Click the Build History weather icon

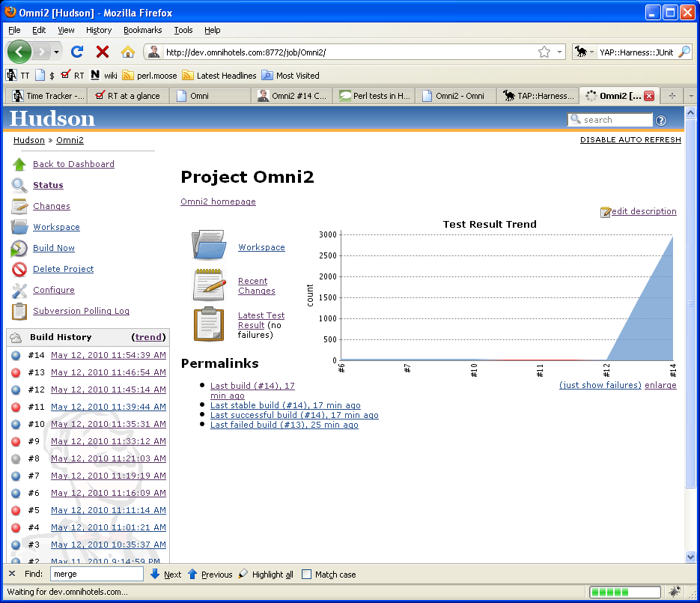(16, 337)
